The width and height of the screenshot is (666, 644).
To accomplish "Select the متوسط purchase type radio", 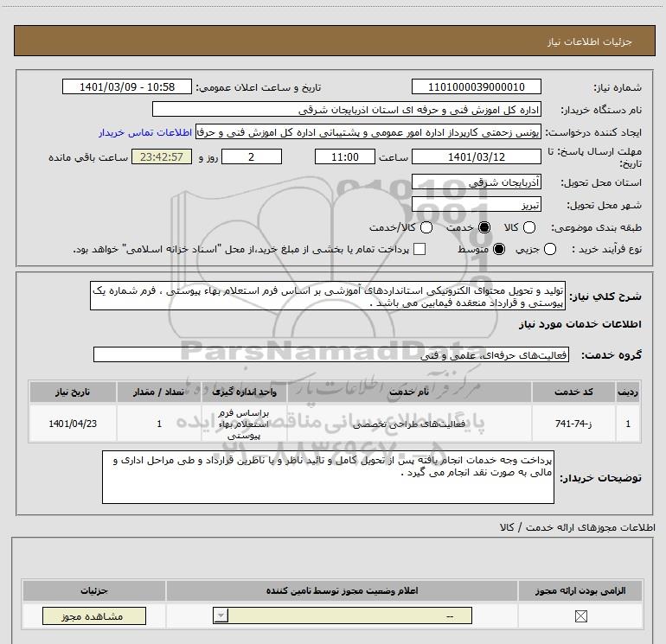I will pos(499,249).
